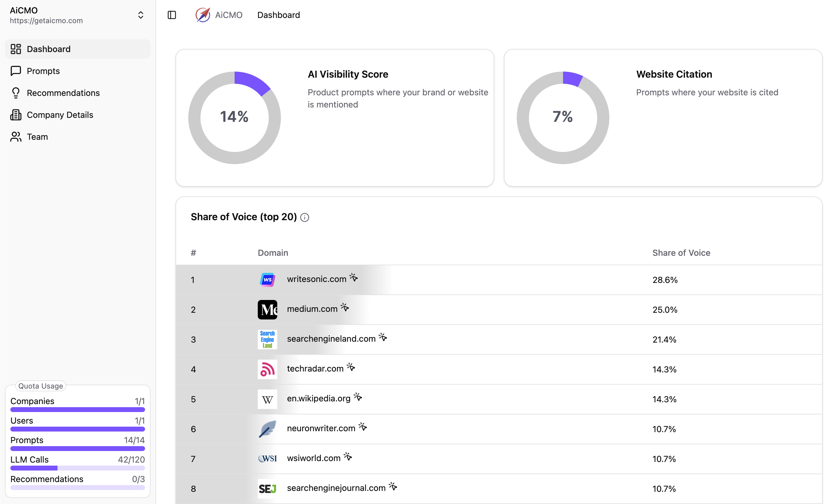
Task: Click the Recommendations quota progress bar
Action: [x=77, y=488]
